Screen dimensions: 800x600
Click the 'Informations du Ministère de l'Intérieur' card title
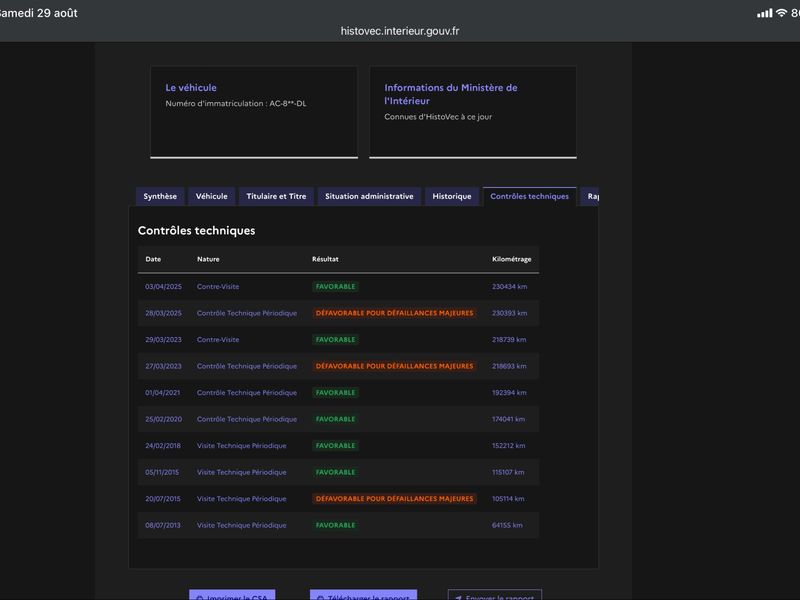[x=451, y=94]
